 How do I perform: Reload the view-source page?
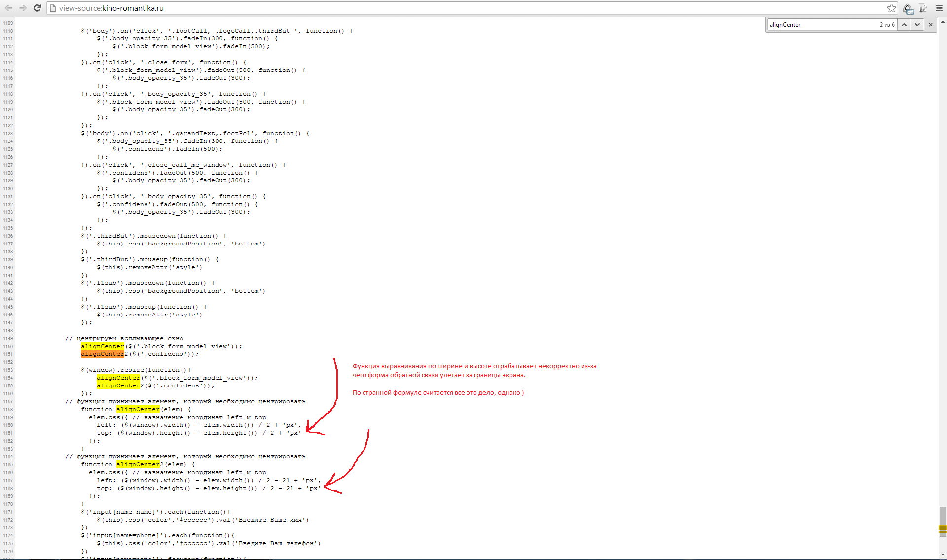[x=37, y=8]
